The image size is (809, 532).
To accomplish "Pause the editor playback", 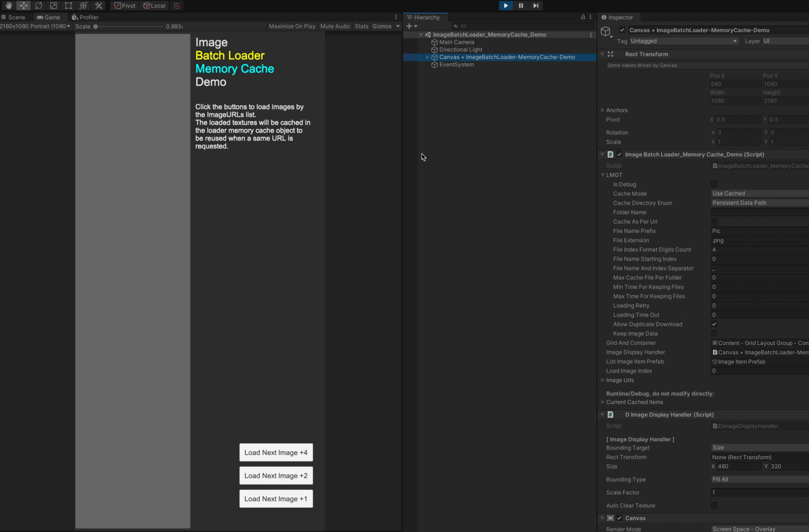I will (x=521, y=5).
